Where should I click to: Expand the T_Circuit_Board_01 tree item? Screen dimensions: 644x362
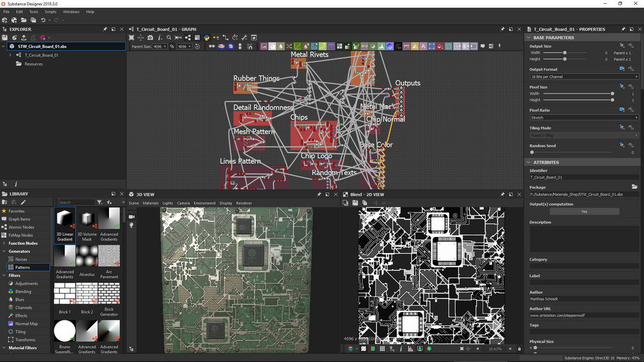[x=10, y=55]
